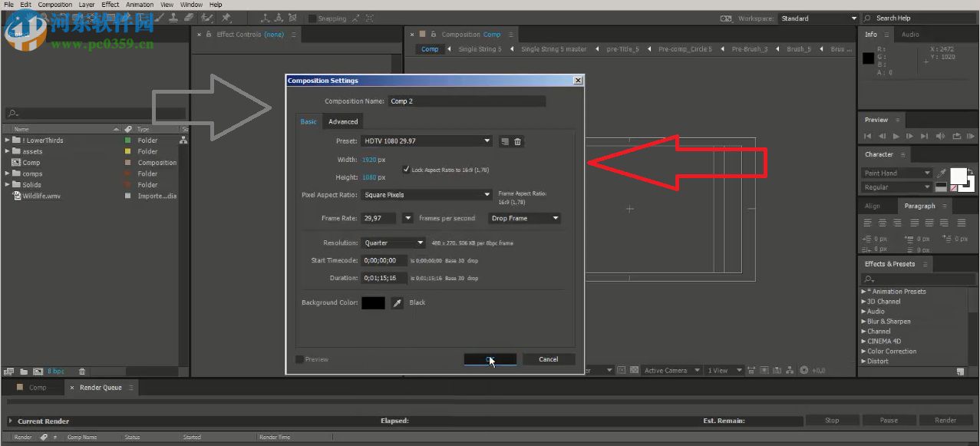
Task: Select the Brush tool in the toolbar
Action: tap(159, 18)
